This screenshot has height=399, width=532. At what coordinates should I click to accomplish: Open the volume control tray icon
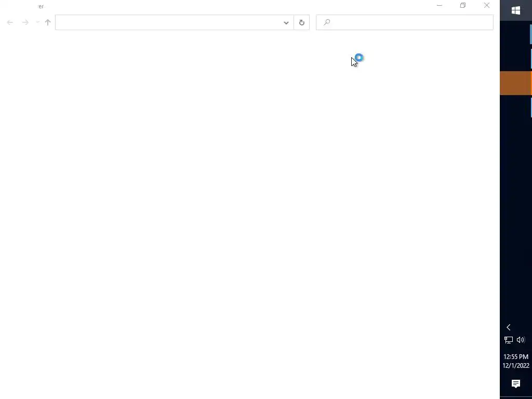point(521,340)
